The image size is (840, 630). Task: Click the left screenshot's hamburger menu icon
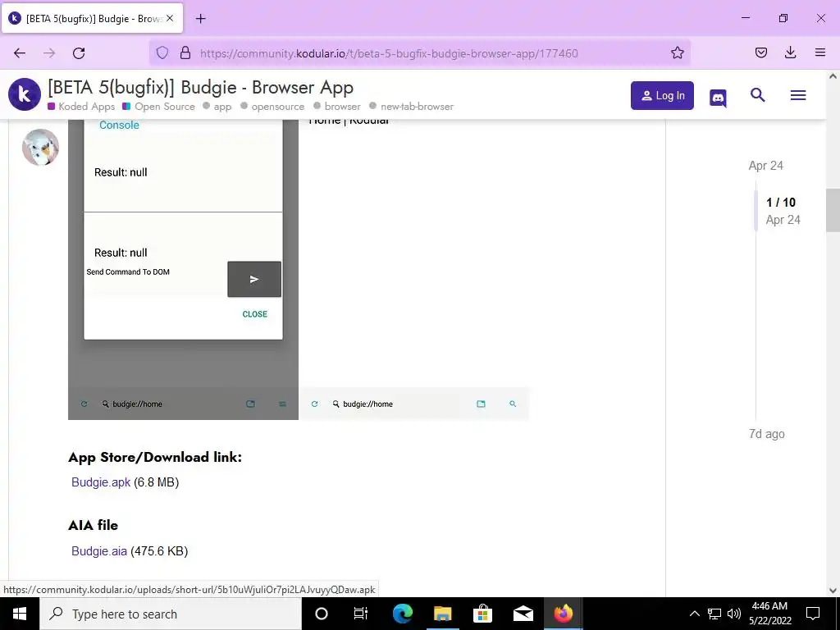(282, 404)
